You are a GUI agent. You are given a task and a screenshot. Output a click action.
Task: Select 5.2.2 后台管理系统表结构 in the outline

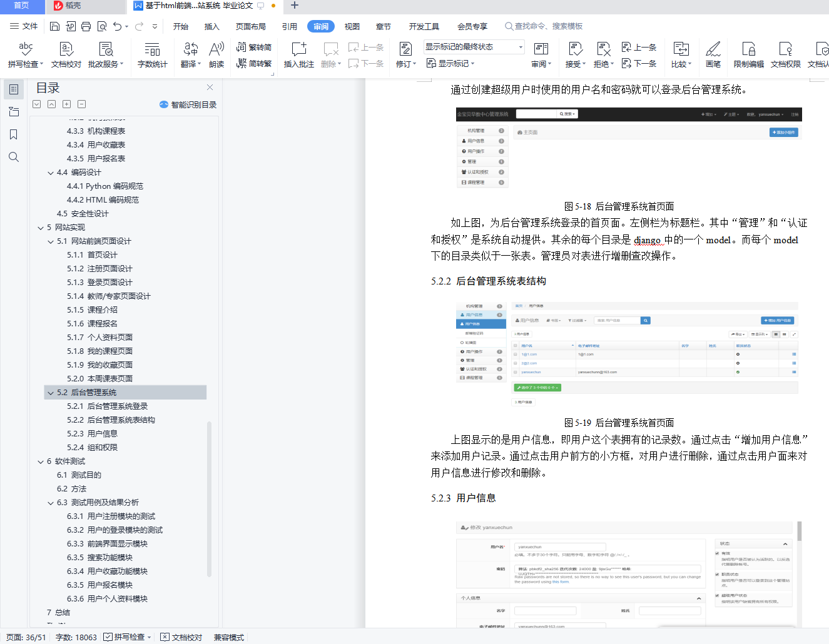tap(111, 420)
